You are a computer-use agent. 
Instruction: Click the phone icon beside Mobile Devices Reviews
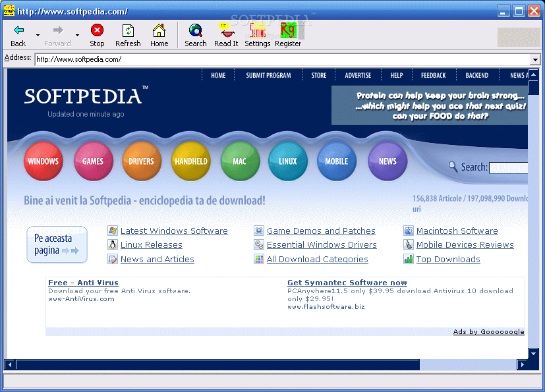coord(409,244)
